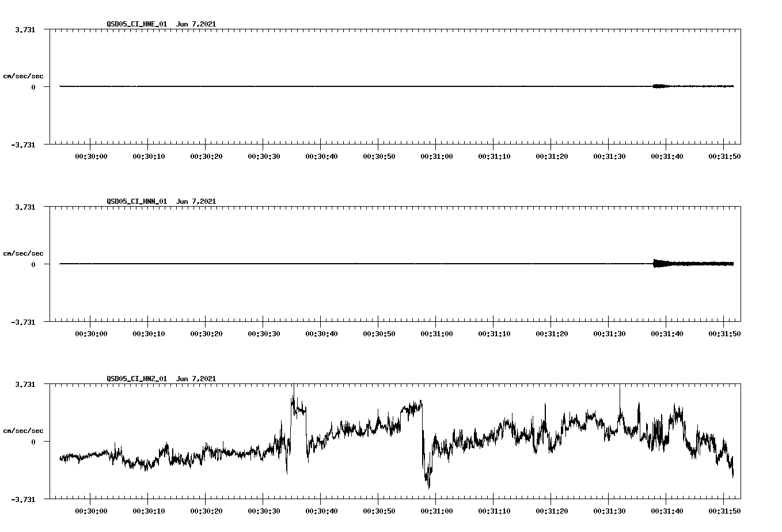Click the 00:30:30 time label under HNN plot

(264, 334)
